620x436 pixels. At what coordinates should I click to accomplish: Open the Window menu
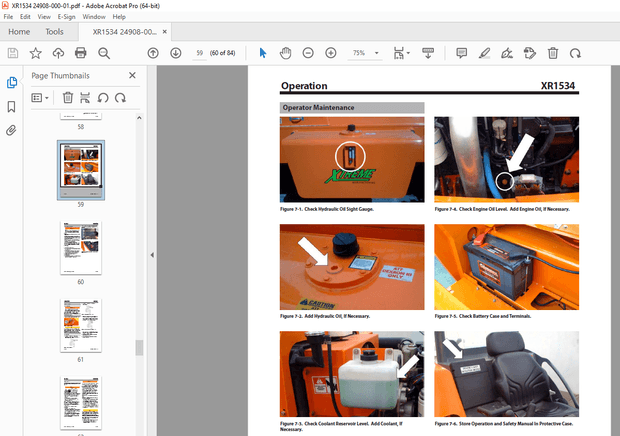pos(94,17)
